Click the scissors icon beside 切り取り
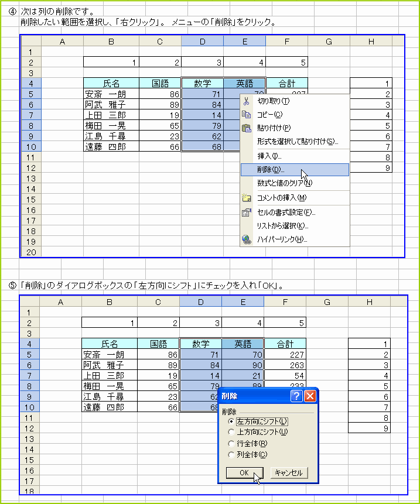Viewport: 420px width, 504px height. click(247, 101)
